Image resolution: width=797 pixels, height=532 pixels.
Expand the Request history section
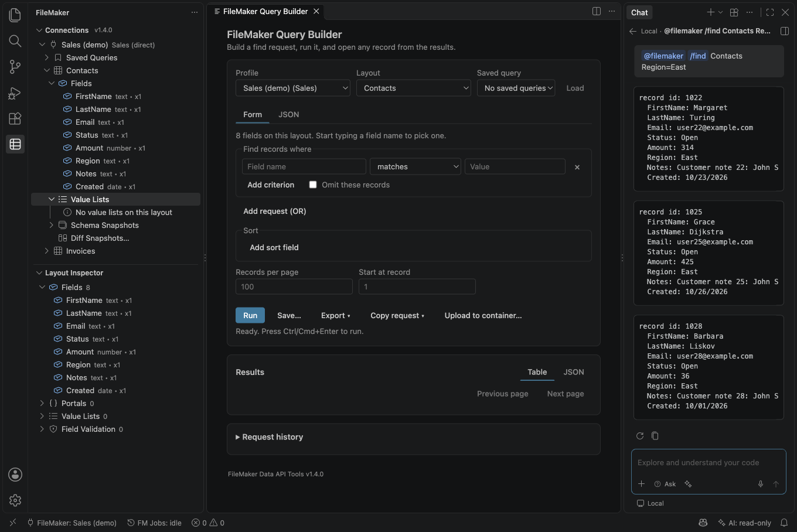270,437
